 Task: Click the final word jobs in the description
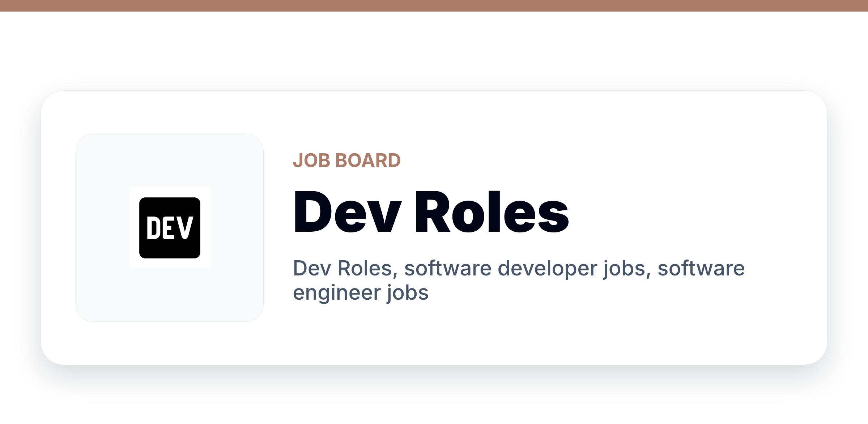[x=407, y=293]
